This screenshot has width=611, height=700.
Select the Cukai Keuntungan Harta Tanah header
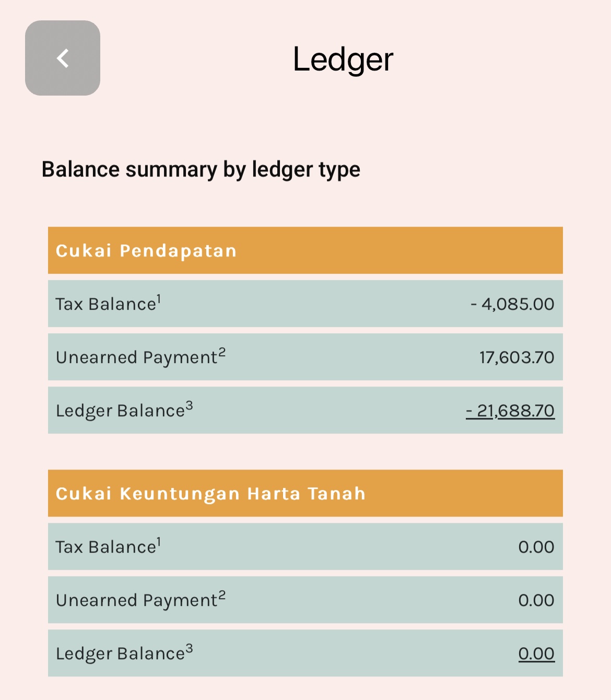click(210, 494)
